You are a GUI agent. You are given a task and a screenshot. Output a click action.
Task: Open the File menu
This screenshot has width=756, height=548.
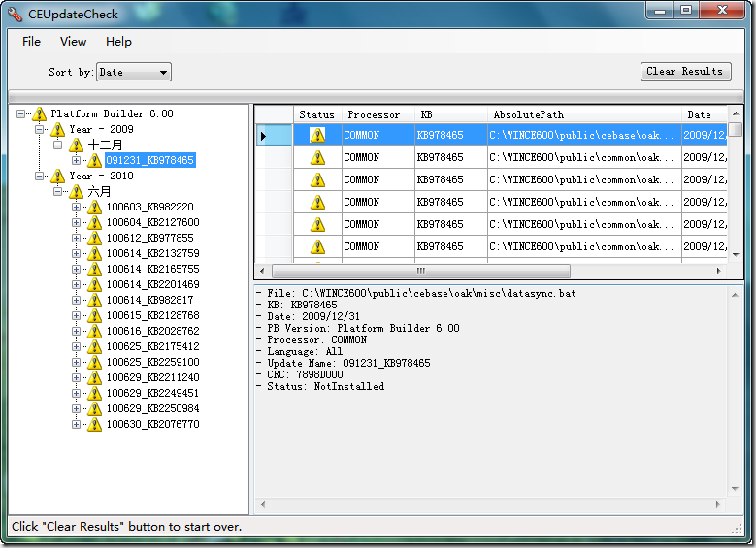tap(31, 42)
